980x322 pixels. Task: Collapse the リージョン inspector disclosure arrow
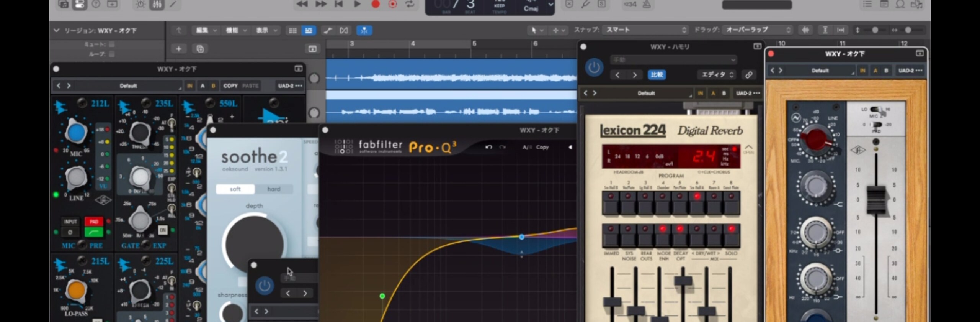(57, 30)
